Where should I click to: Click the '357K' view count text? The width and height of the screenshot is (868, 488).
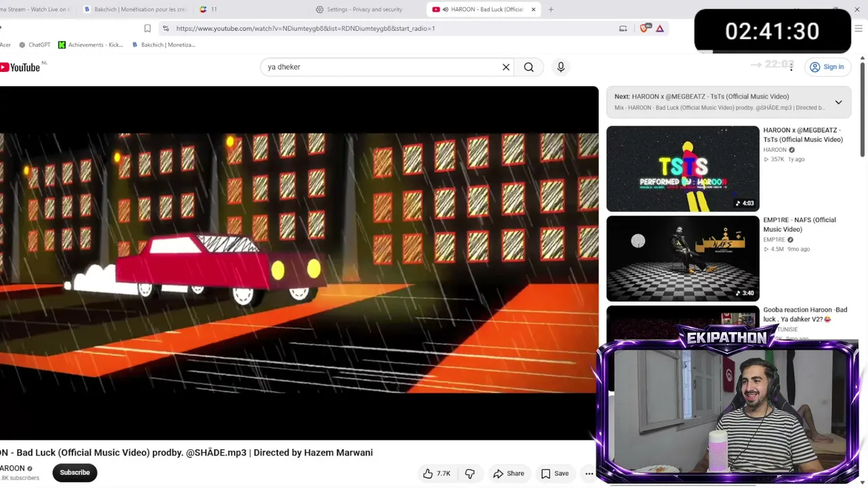tap(777, 159)
